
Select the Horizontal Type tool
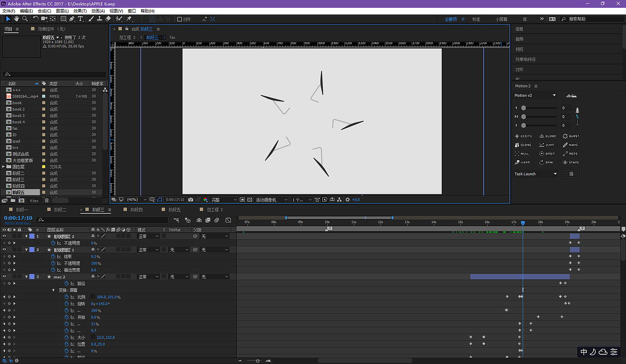coord(81,19)
